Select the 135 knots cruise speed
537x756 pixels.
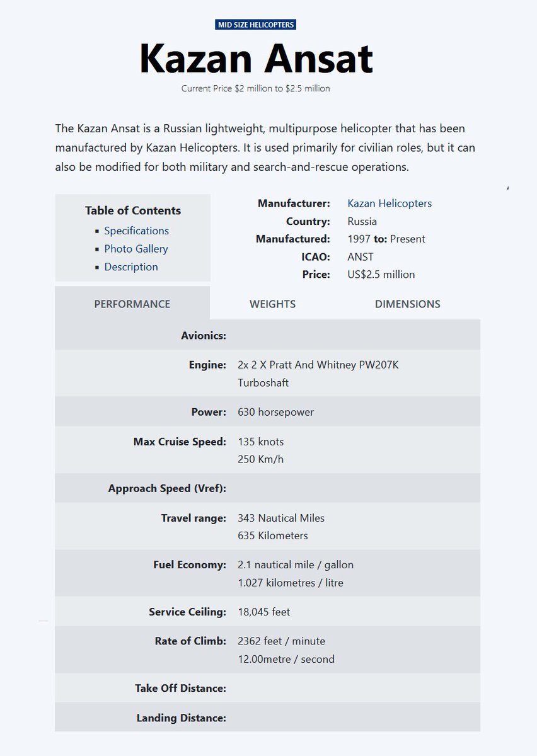tap(261, 442)
